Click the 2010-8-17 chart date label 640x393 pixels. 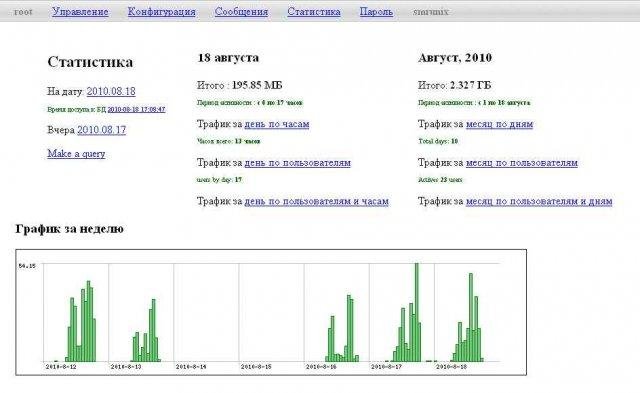(386, 366)
